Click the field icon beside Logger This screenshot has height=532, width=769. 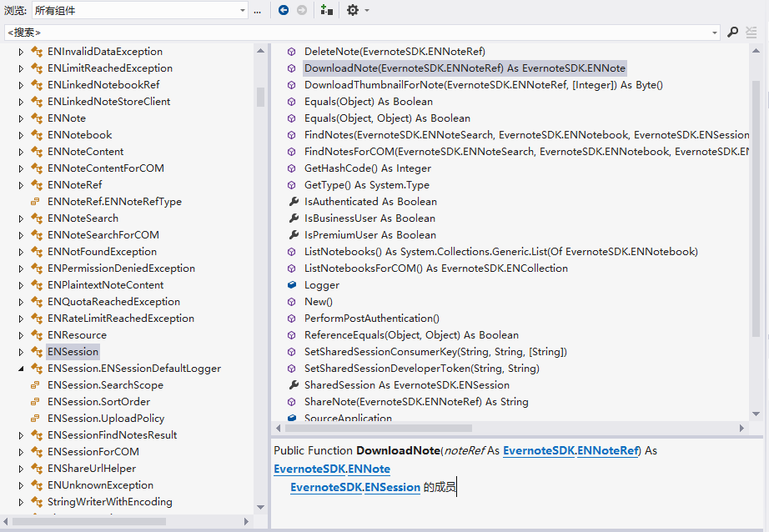coord(292,285)
